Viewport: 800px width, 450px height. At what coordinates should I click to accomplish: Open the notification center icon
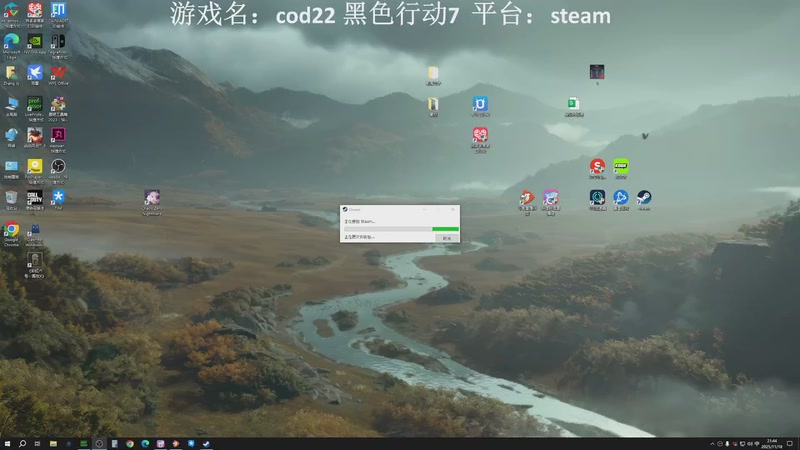[790, 444]
